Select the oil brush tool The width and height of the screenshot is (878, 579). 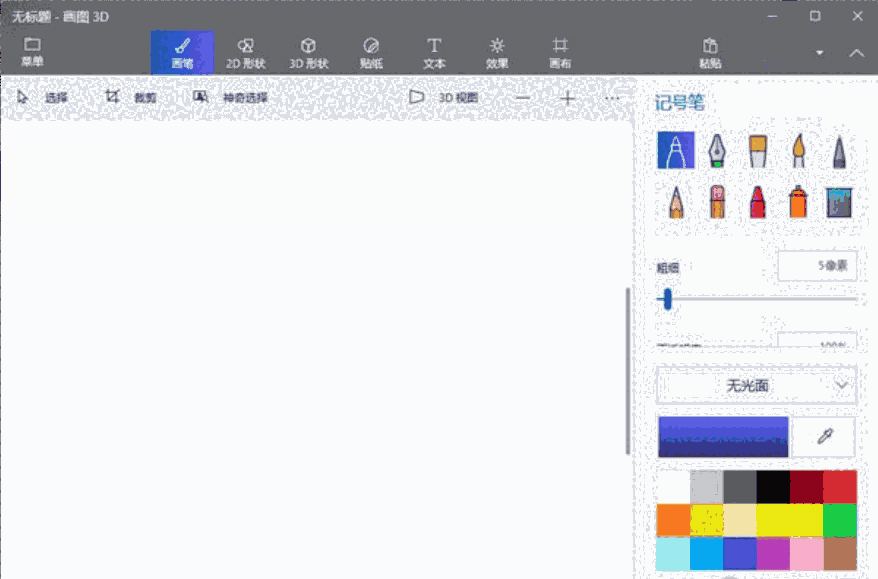point(757,150)
